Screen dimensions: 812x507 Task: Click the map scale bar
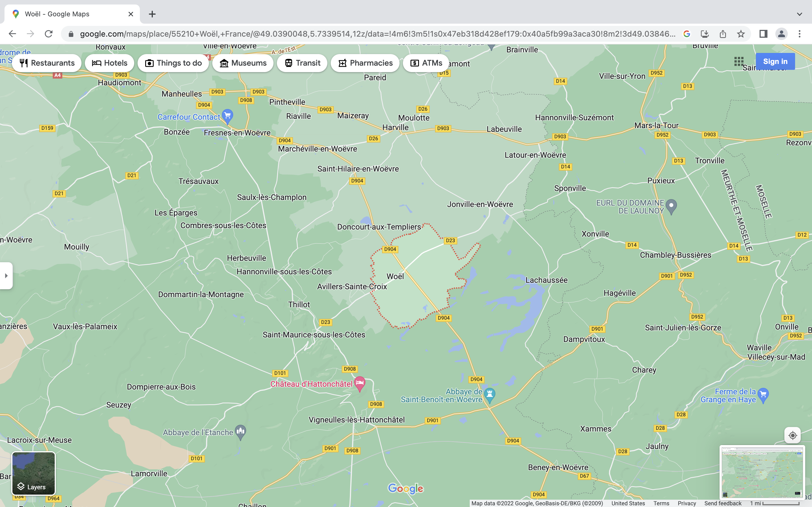[780, 503]
